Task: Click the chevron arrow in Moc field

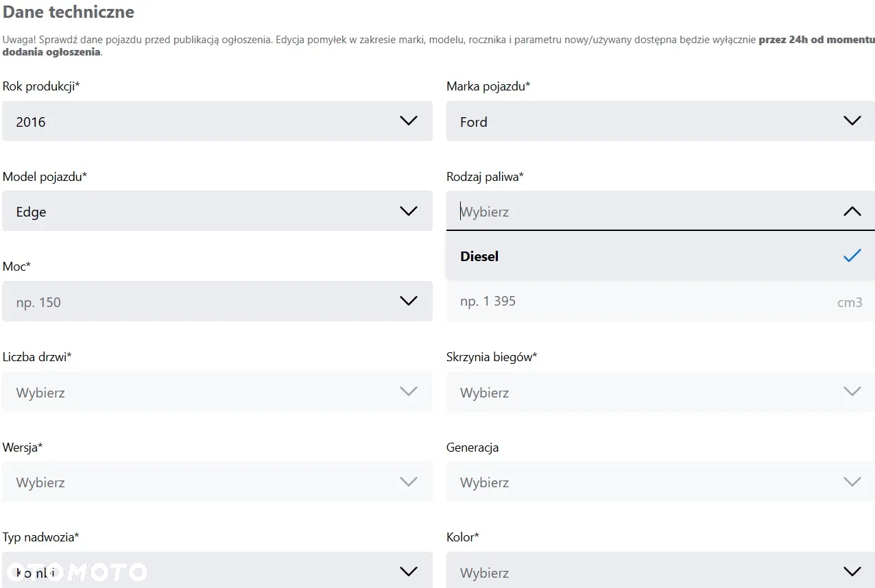Action: coord(408,302)
